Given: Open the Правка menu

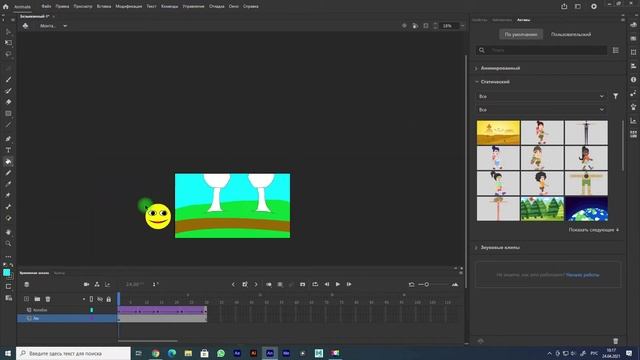Looking at the screenshot, I should (62, 7).
